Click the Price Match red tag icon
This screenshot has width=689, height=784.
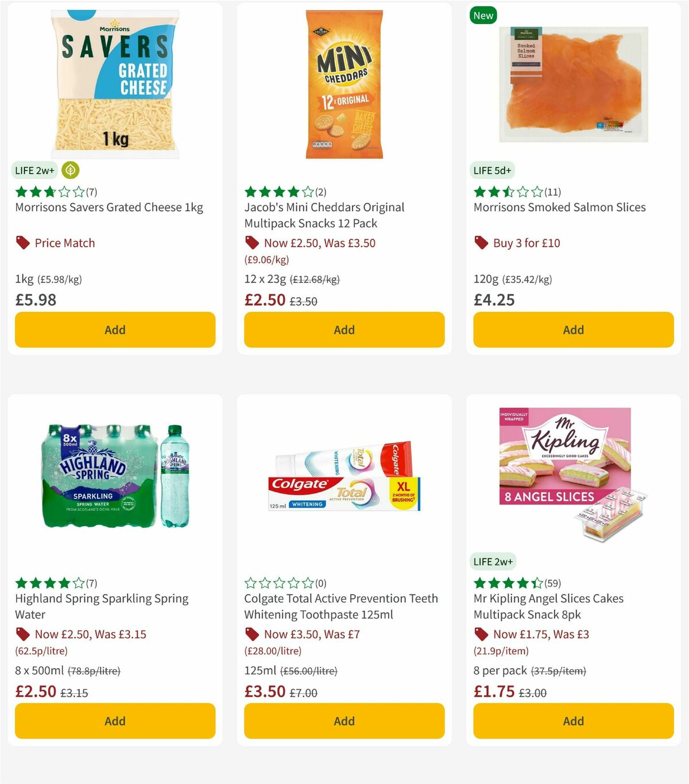[x=22, y=243]
